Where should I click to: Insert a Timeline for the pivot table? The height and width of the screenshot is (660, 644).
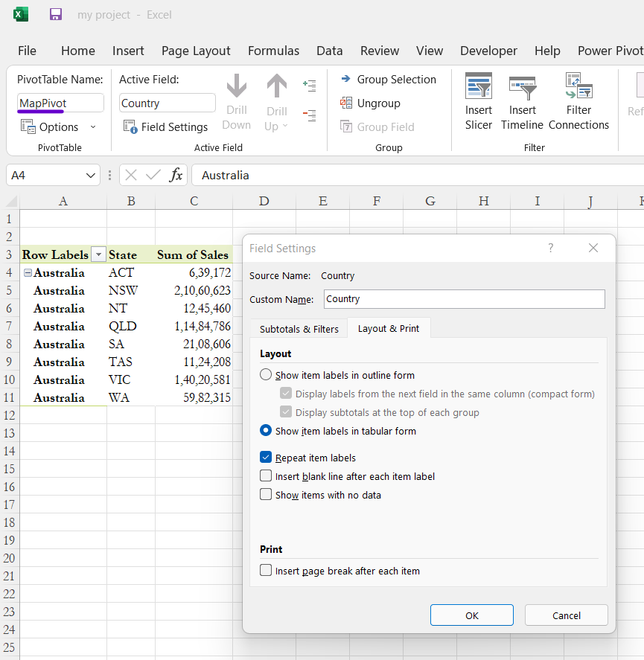point(522,102)
